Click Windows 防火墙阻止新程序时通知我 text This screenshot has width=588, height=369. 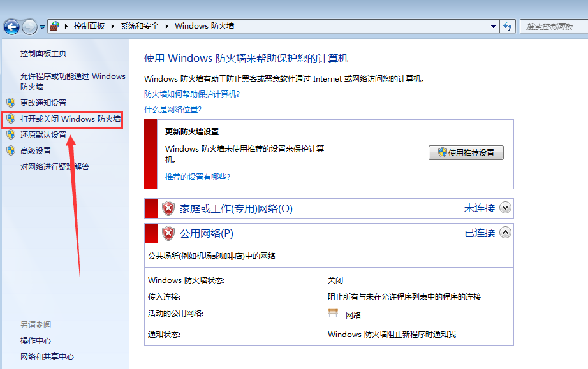click(392, 334)
